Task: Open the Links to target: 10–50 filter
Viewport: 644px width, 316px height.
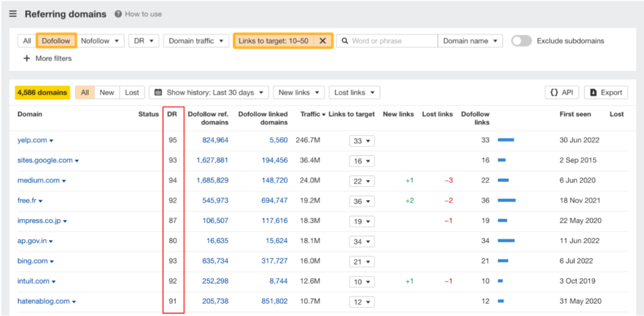Action: 274,41
